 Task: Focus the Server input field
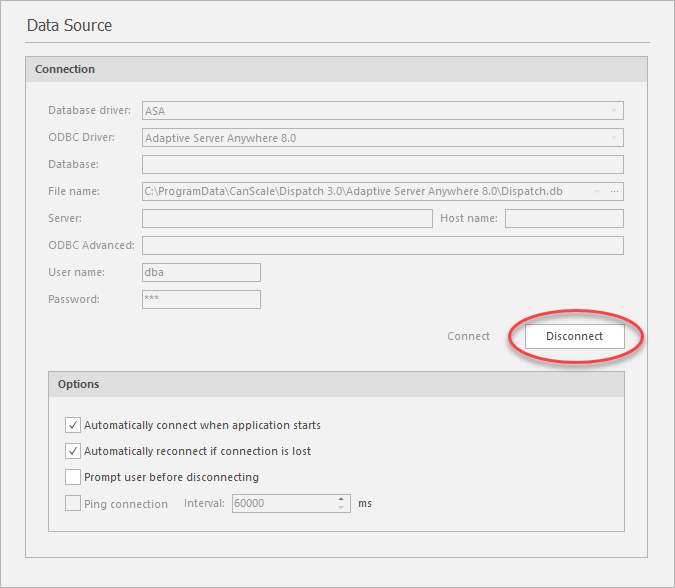pyautogui.click(x=287, y=218)
